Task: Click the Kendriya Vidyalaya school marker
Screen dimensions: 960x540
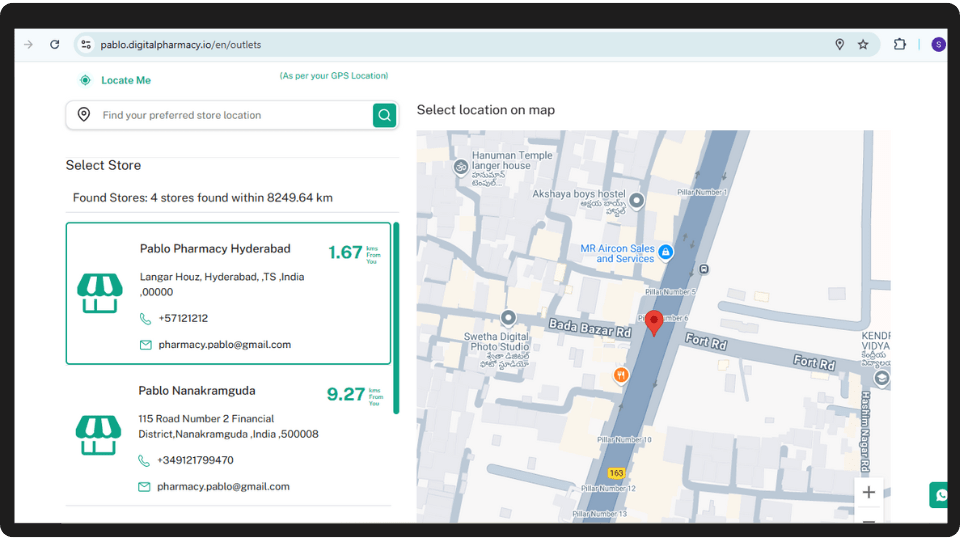Action: click(x=882, y=378)
